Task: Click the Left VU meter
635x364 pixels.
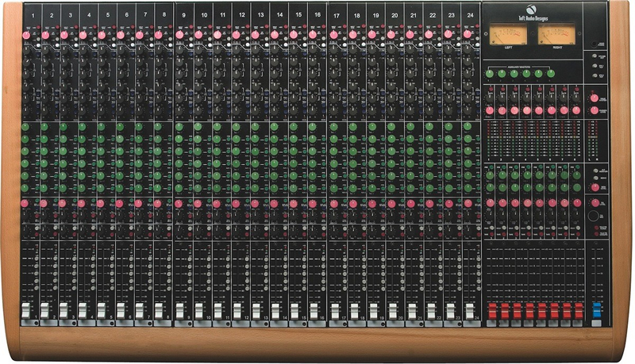Action: [x=508, y=34]
